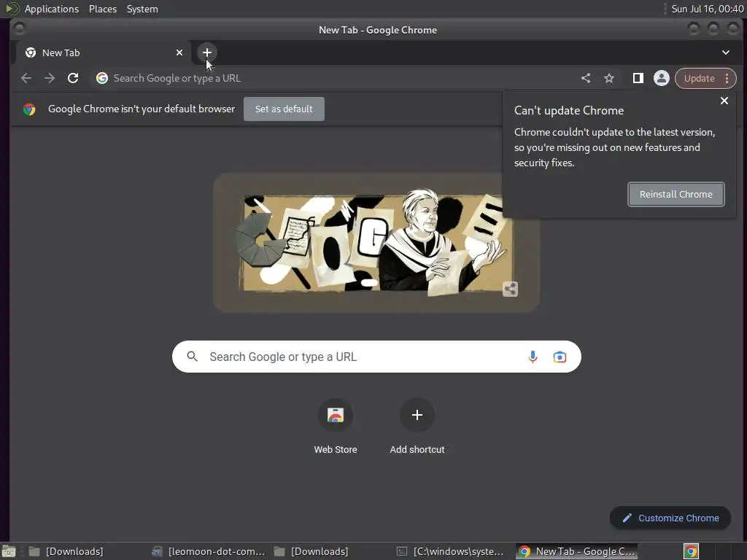Open Customize Chrome

(x=670, y=518)
